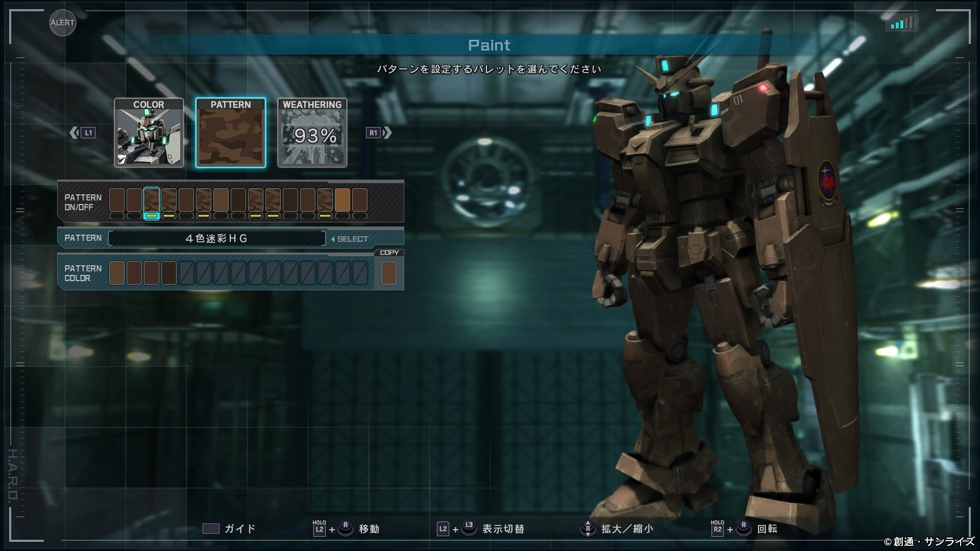
Task: Toggle pattern on seventh ON/OFF palette slot
Action: (221, 203)
